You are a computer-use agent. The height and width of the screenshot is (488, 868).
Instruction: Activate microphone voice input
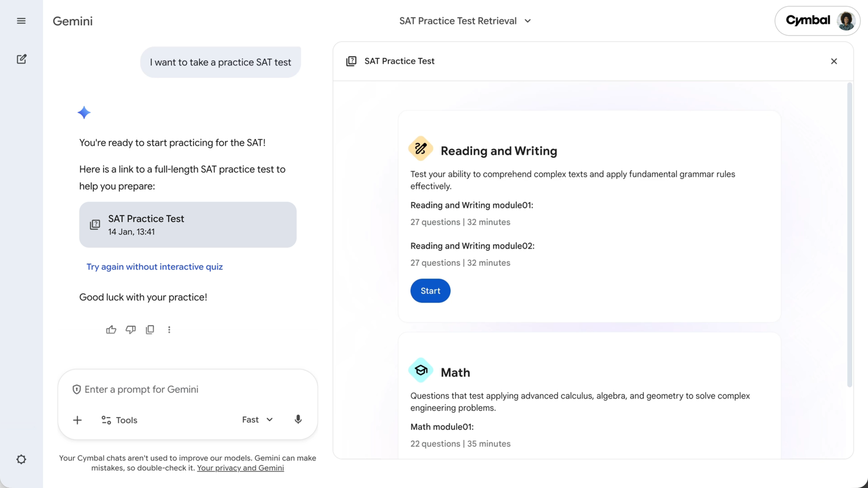[298, 420]
